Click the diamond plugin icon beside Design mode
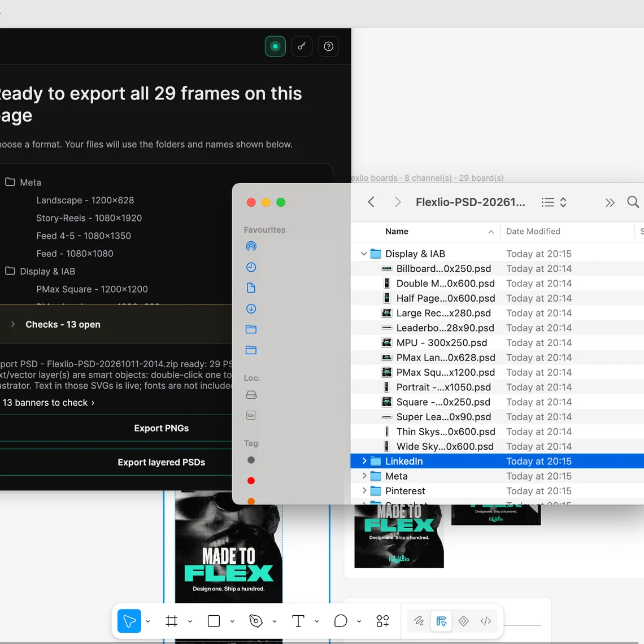 (x=464, y=621)
